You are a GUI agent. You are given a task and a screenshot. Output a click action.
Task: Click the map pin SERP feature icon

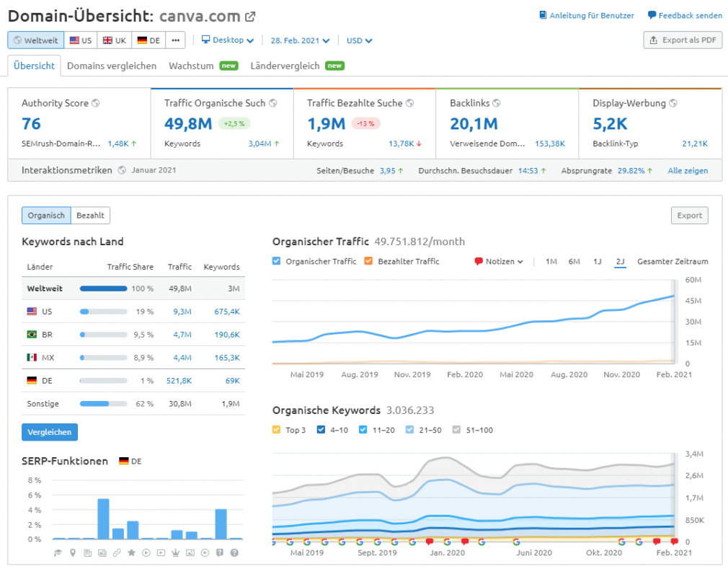72,552
